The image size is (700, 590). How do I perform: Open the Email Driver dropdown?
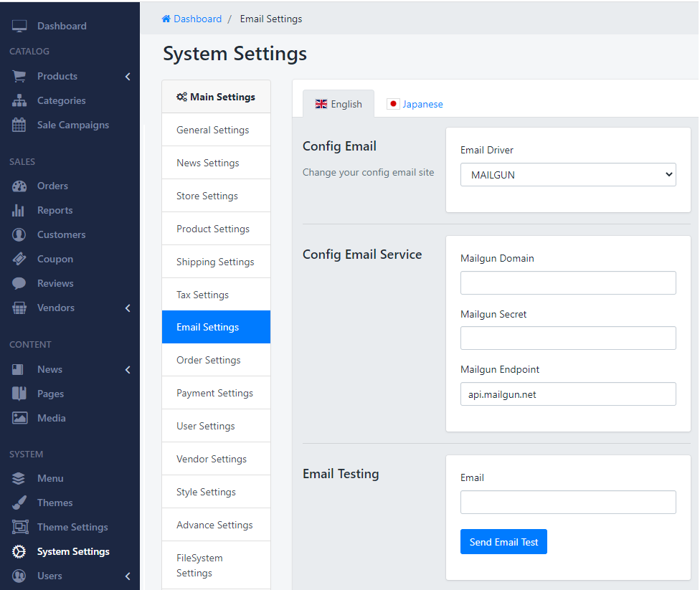point(567,175)
